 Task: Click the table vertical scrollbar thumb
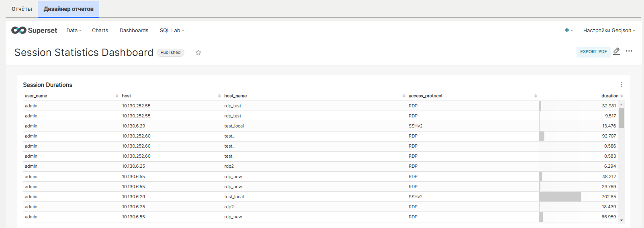click(x=622, y=117)
